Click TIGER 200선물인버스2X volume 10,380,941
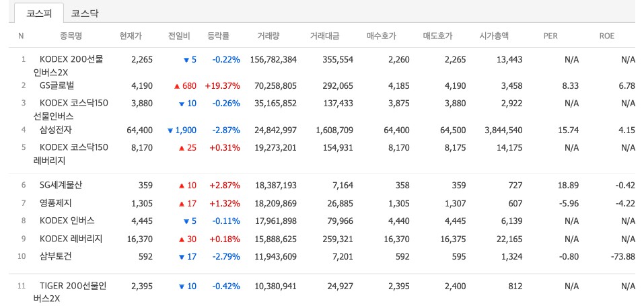The height and width of the screenshot is (306, 644). point(275,285)
